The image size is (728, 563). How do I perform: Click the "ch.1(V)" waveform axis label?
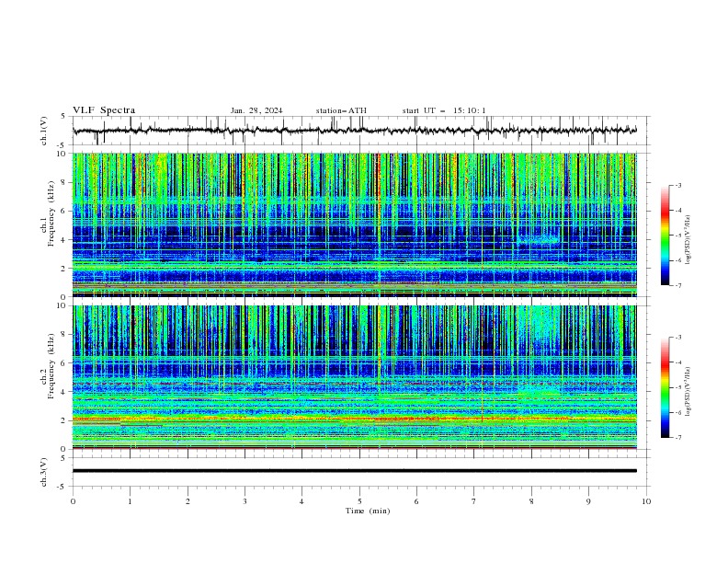(44, 131)
